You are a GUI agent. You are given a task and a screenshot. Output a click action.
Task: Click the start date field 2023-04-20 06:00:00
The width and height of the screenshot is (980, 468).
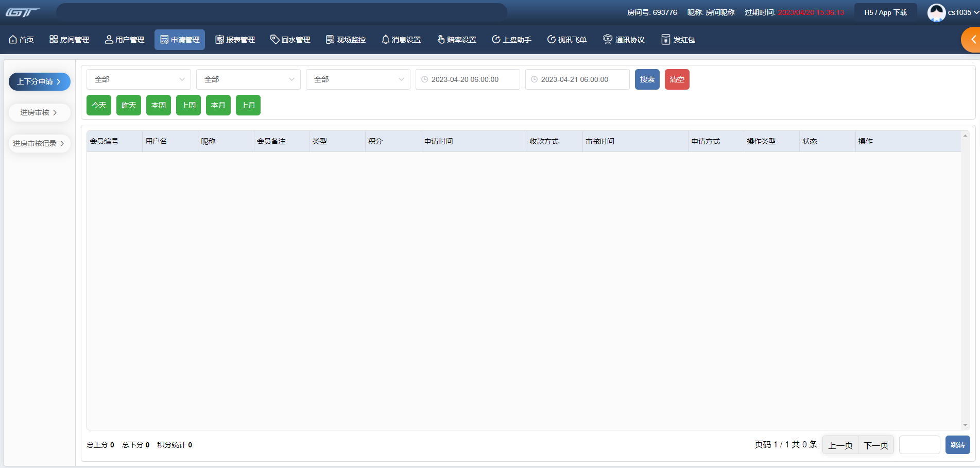click(x=468, y=79)
